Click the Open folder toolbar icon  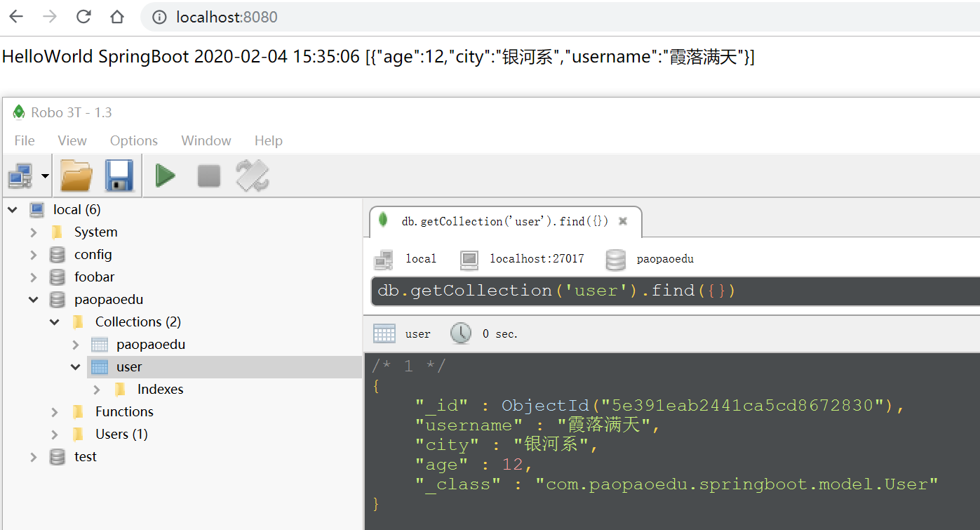point(76,175)
